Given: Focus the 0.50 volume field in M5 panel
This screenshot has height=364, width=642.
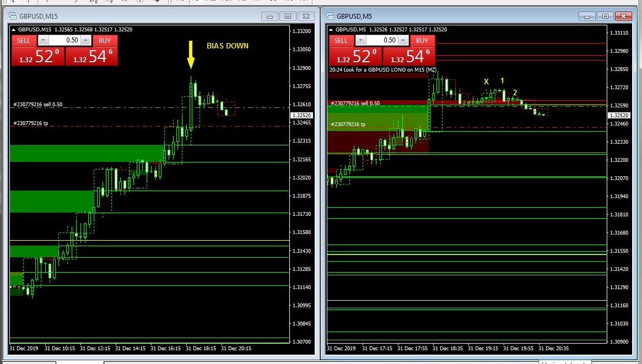Looking at the screenshot, I should pyautogui.click(x=382, y=40).
